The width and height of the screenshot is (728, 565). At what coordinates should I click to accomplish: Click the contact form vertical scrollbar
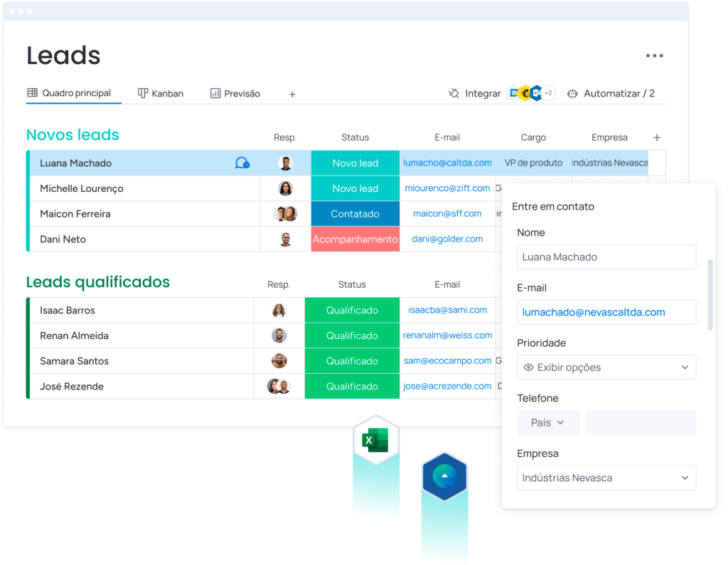(710, 294)
